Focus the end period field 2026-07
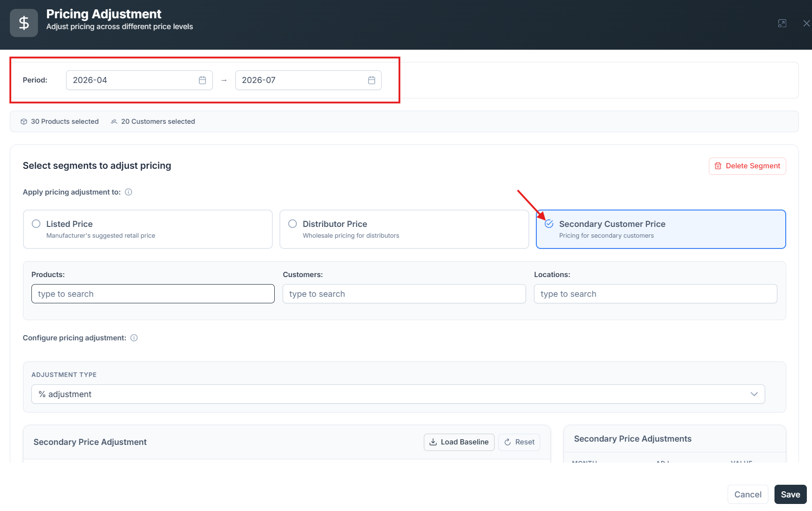This screenshot has width=812, height=511. [x=308, y=80]
